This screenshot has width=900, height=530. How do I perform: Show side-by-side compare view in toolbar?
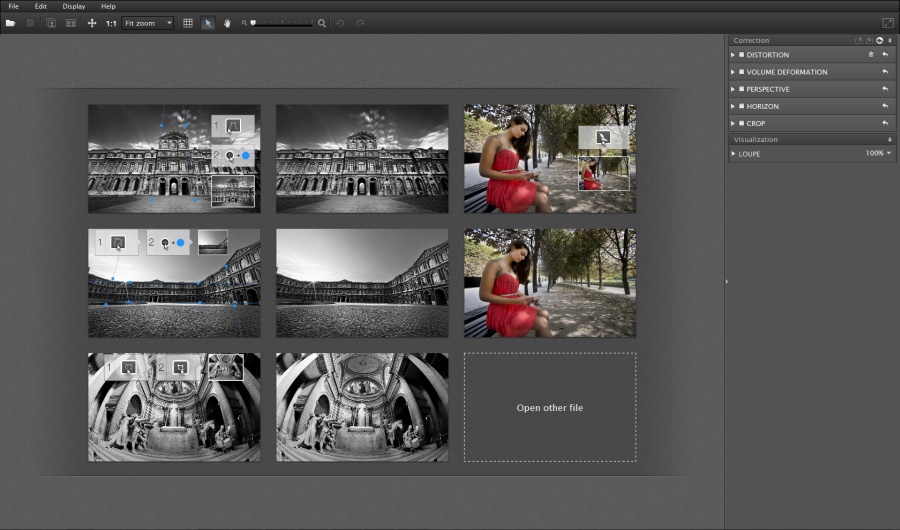click(x=71, y=23)
